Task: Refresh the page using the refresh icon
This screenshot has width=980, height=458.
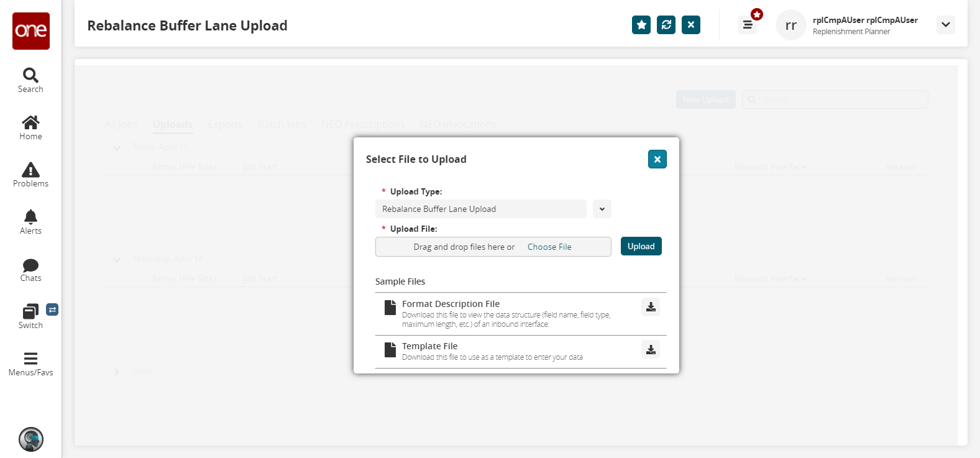Action: pyautogui.click(x=666, y=25)
